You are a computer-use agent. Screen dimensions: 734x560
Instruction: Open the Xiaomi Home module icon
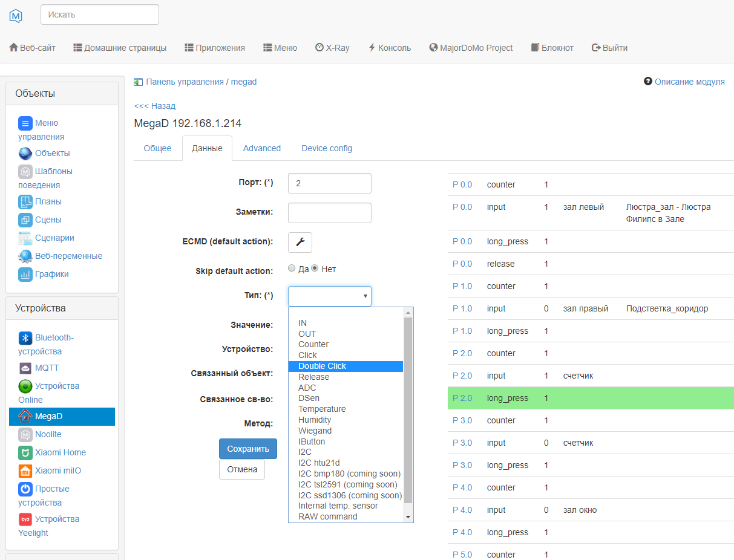coord(25,453)
